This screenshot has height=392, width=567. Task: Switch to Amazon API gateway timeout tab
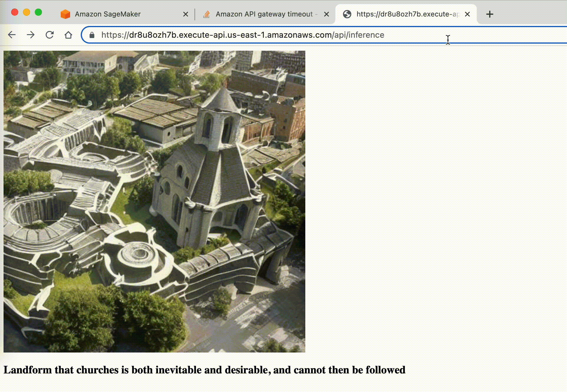(x=264, y=14)
